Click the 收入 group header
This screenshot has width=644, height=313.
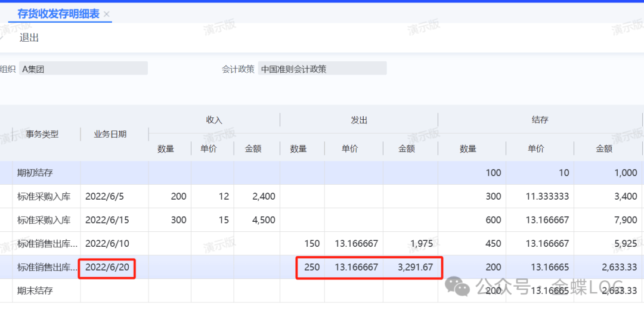click(214, 120)
